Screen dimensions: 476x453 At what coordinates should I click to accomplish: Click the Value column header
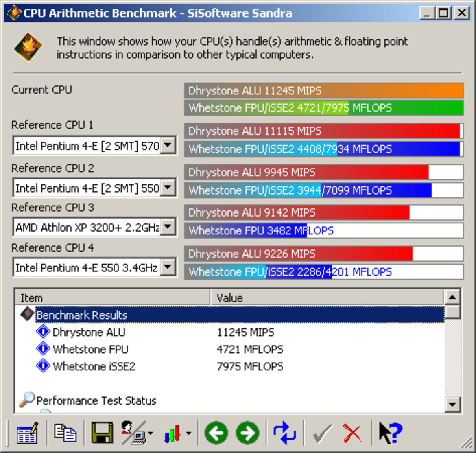[327, 298]
